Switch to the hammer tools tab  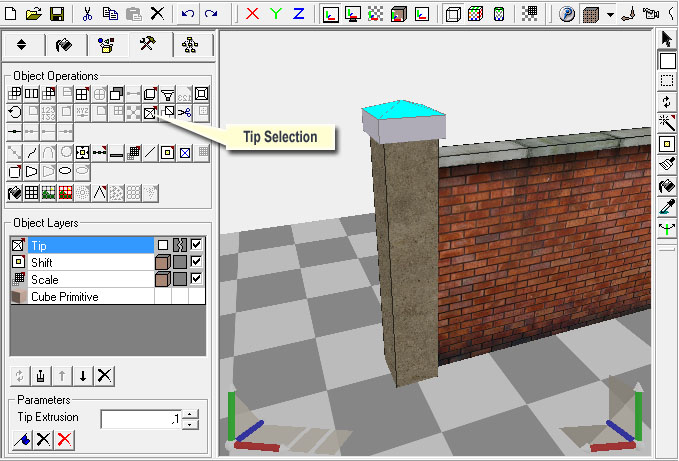coord(149,45)
